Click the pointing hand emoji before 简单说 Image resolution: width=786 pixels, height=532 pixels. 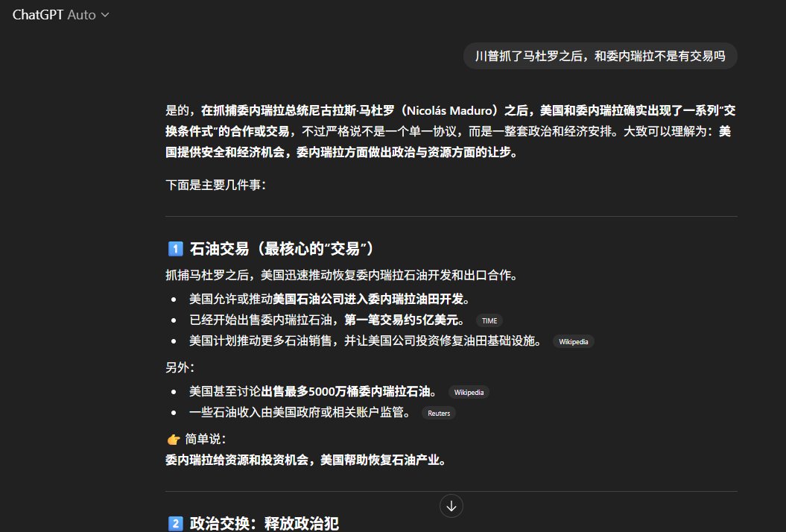tap(174, 440)
